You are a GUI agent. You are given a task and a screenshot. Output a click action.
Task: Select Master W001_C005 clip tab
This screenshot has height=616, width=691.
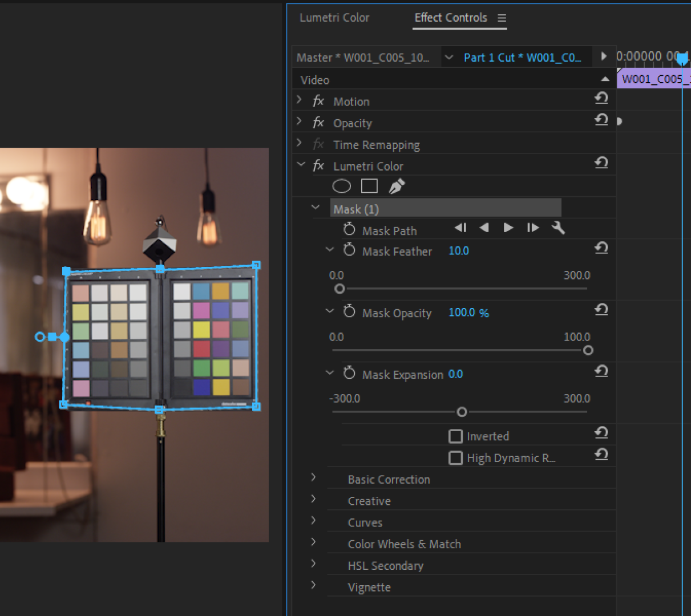363,58
